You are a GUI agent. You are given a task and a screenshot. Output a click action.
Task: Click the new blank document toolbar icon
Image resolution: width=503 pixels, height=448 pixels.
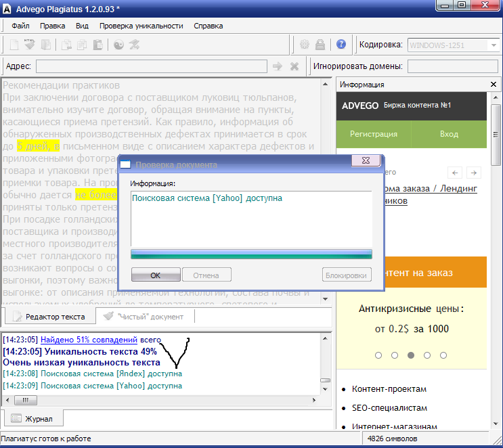click(x=14, y=45)
